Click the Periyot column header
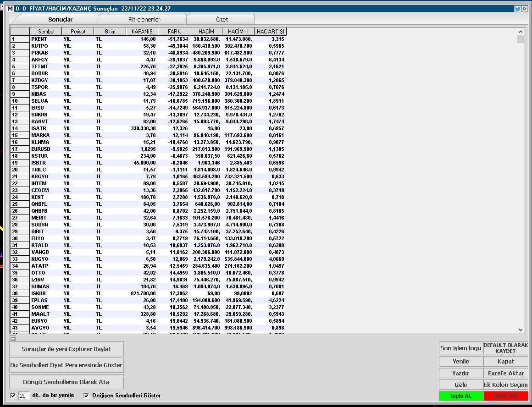 [78, 32]
